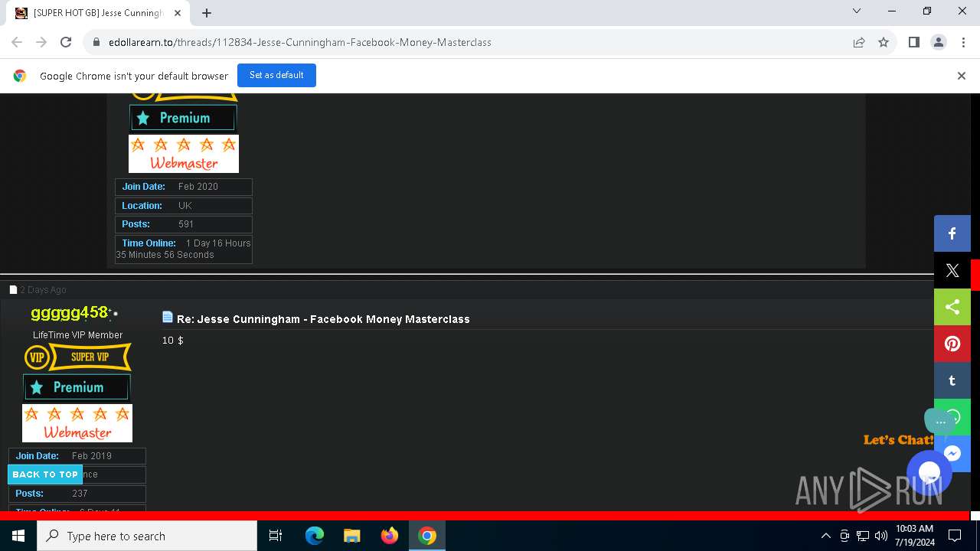Click the '10 $' post text
980x551 pixels.
172,341
